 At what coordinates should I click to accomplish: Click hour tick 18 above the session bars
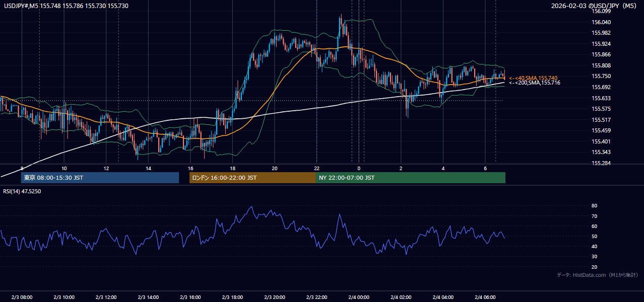[x=232, y=168]
